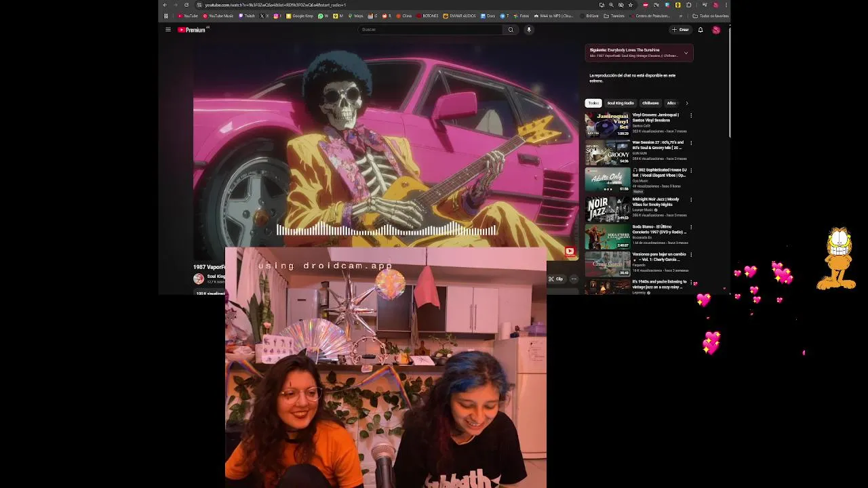
Task: Open options for Versiones para bajar video
Action: click(x=691, y=255)
